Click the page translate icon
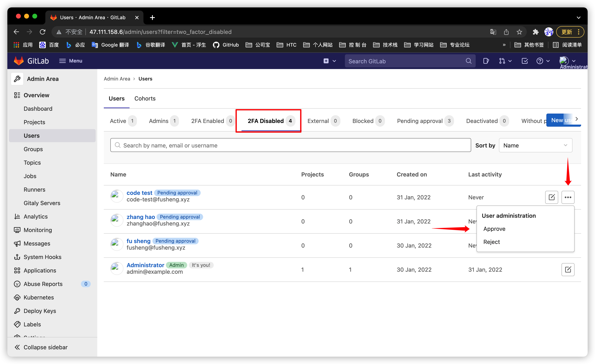This screenshot has width=595, height=364. [493, 32]
